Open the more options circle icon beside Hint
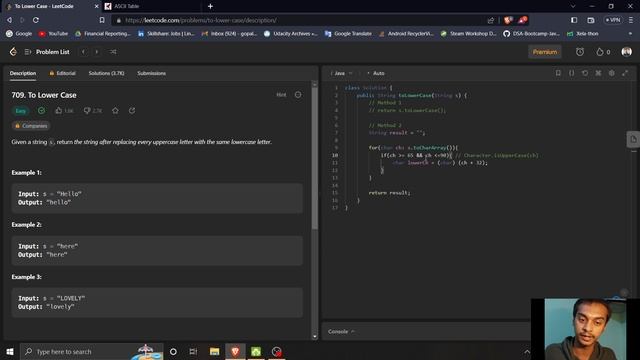Viewport: 640px width, 360px height. (298, 95)
